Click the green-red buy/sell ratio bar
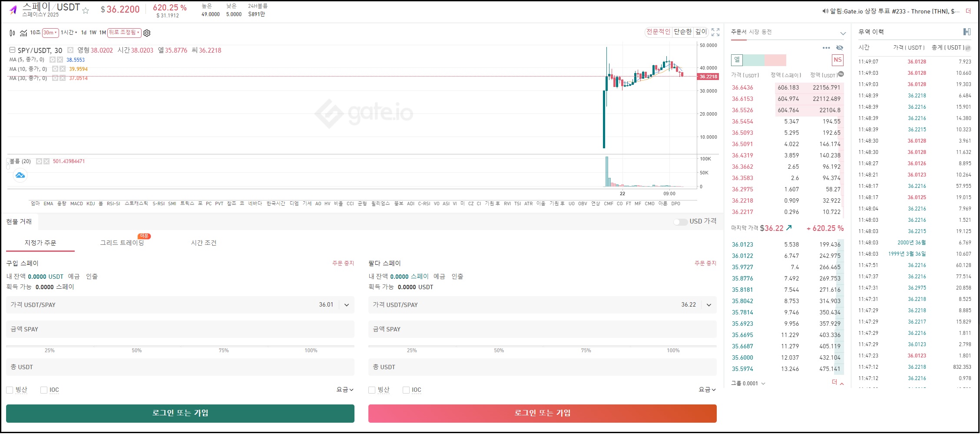The height and width of the screenshot is (434, 980). click(x=765, y=60)
